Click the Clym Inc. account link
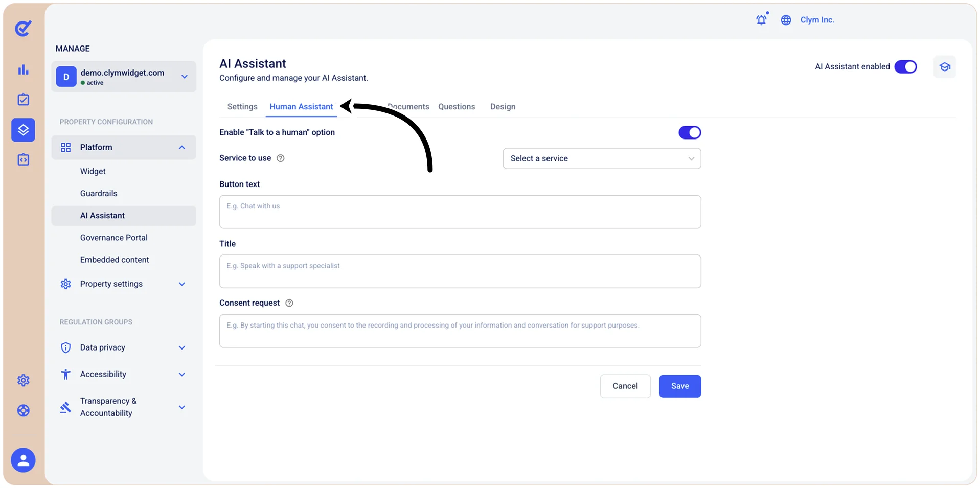 (x=817, y=20)
